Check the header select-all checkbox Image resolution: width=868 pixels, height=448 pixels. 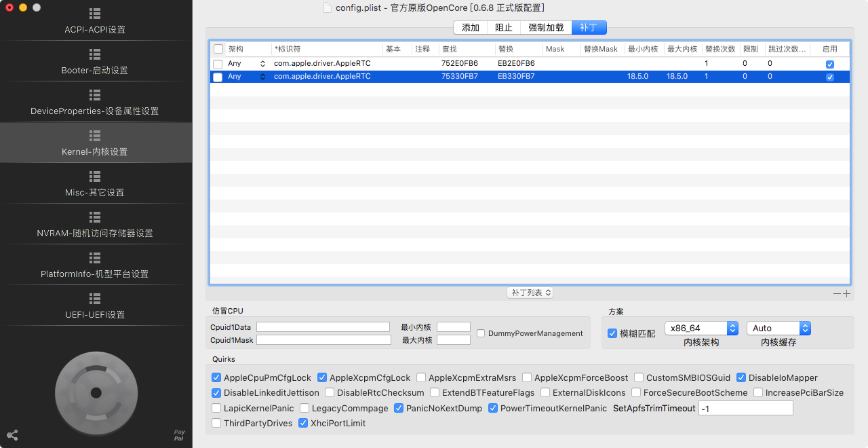(x=218, y=49)
